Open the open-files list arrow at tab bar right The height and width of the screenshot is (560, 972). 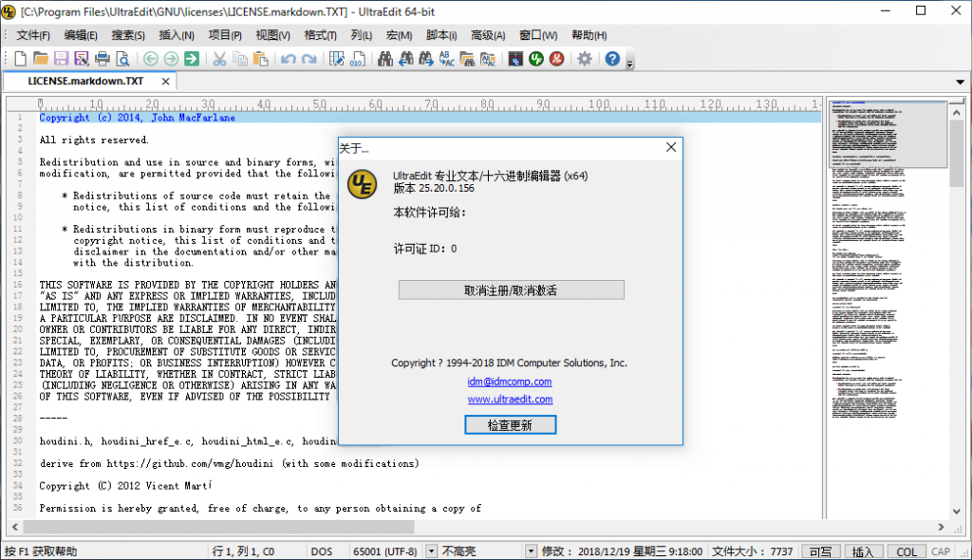coord(961,82)
